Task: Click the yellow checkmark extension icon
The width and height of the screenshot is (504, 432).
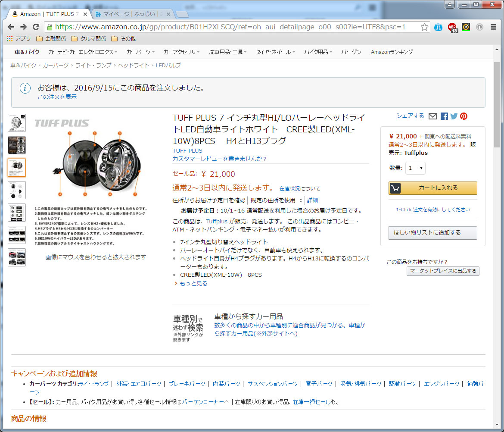Action: 466,27
